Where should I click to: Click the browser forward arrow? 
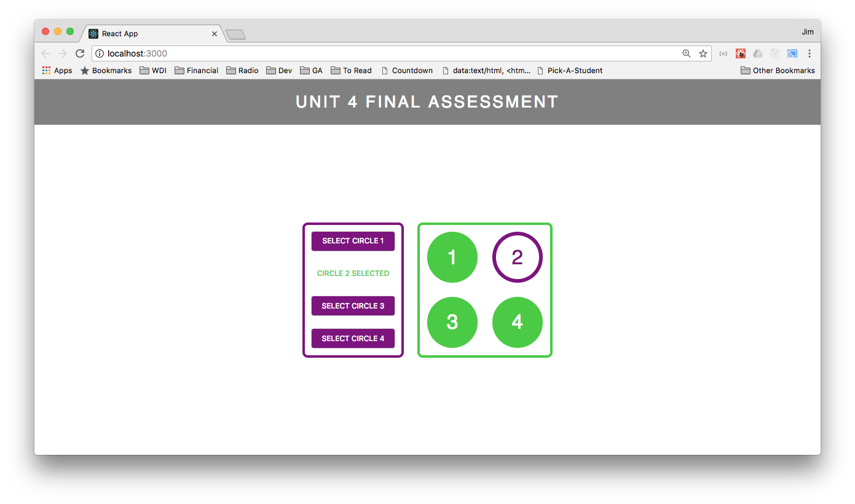click(63, 53)
